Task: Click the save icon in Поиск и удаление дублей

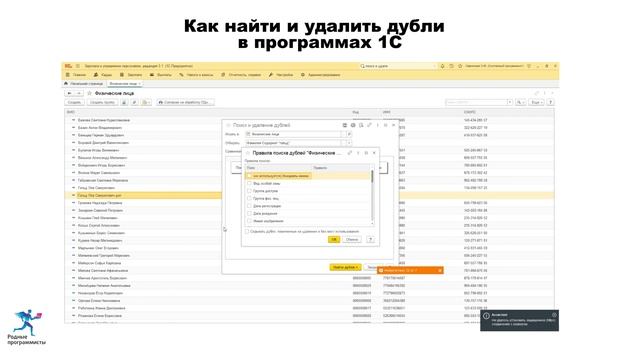Action: [x=345, y=125]
